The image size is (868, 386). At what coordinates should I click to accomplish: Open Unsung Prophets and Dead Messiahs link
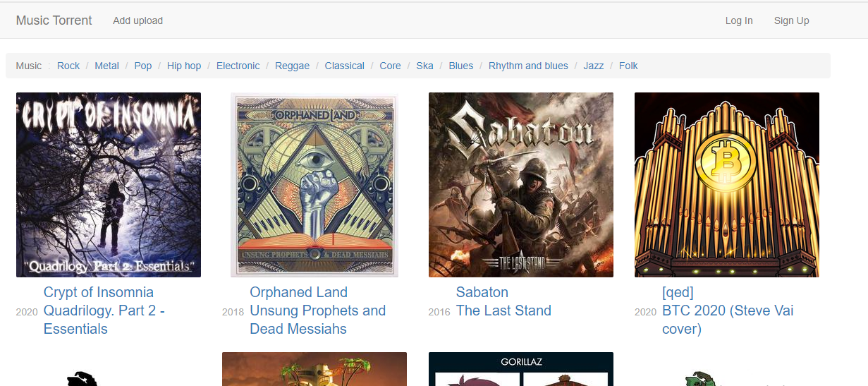(317, 320)
